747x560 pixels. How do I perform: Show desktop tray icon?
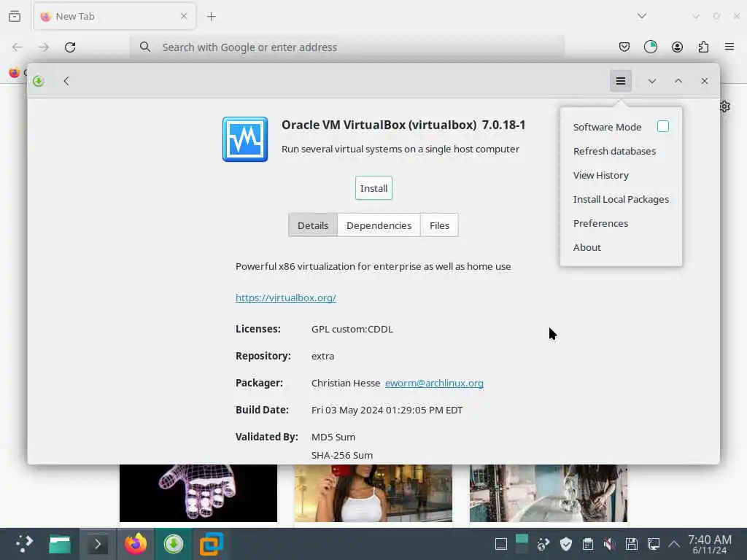coord(500,544)
